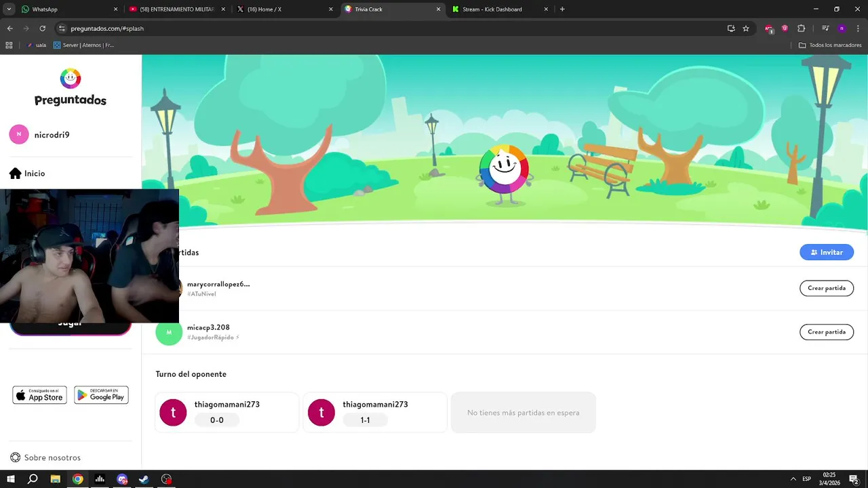This screenshot has width=868, height=488.
Task: Click the Trivia Crack wheel character in the park
Action: [504, 174]
